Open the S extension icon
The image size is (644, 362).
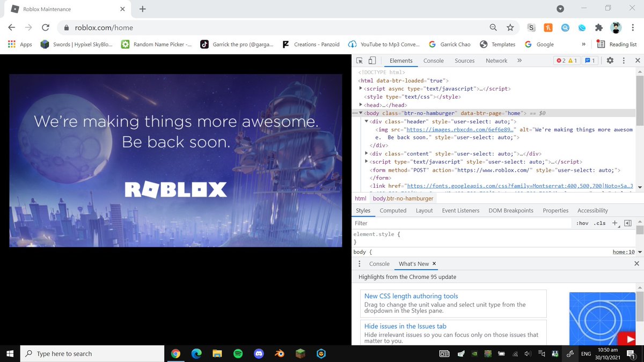(531, 27)
